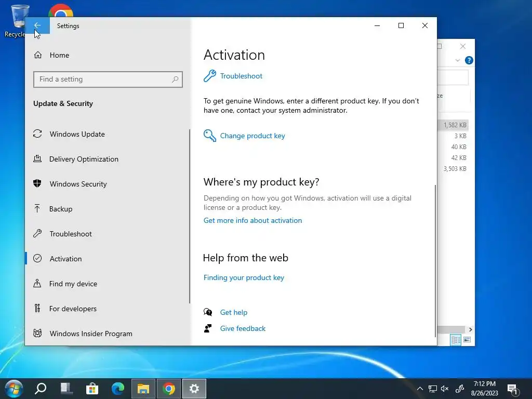The image size is (532, 399).
Task: Select the 40 KB file size entry
Action: [459, 147]
